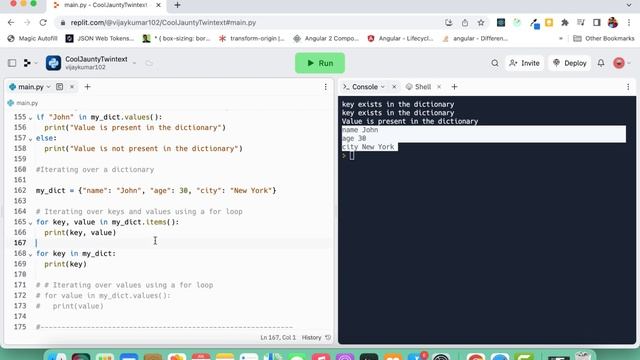
Task: Open browser extensions puzzle icon
Action: click(x=565, y=23)
